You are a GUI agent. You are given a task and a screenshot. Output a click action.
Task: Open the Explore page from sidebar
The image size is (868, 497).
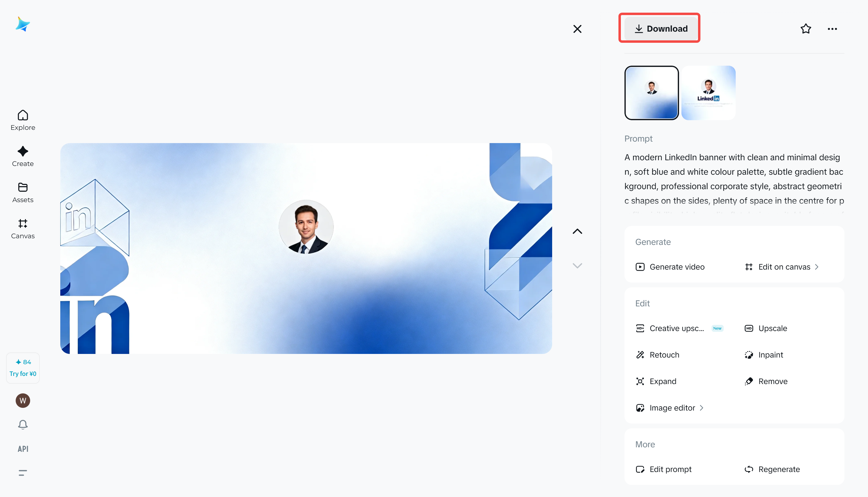pos(23,120)
